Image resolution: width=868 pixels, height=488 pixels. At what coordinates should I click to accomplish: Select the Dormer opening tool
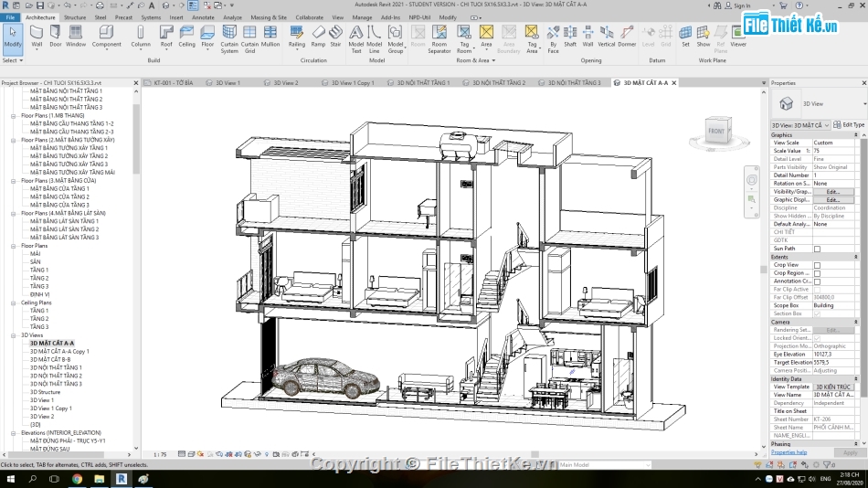[627, 37]
